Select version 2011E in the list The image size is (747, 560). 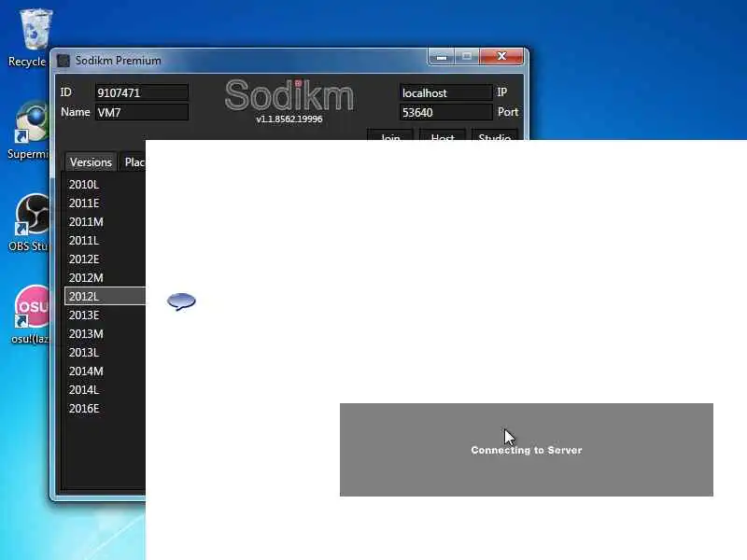pos(105,203)
